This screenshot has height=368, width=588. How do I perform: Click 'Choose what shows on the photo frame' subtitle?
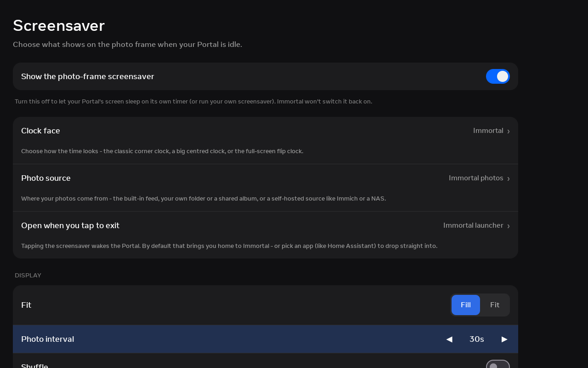pyautogui.click(x=127, y=45)
